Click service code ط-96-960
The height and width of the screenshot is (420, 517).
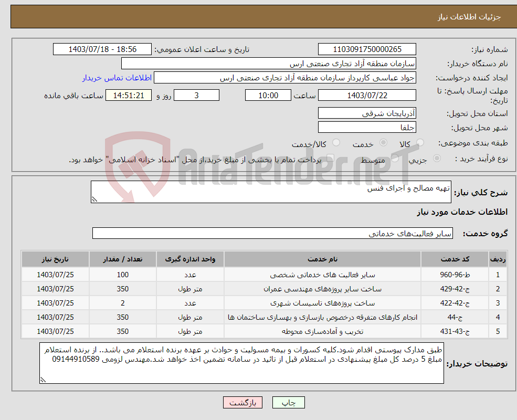[x=455, y=275]
